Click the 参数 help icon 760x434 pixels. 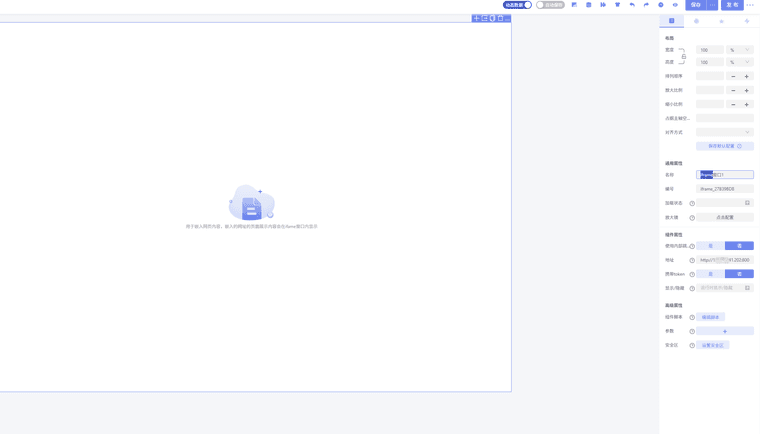[x=692, y=332]
